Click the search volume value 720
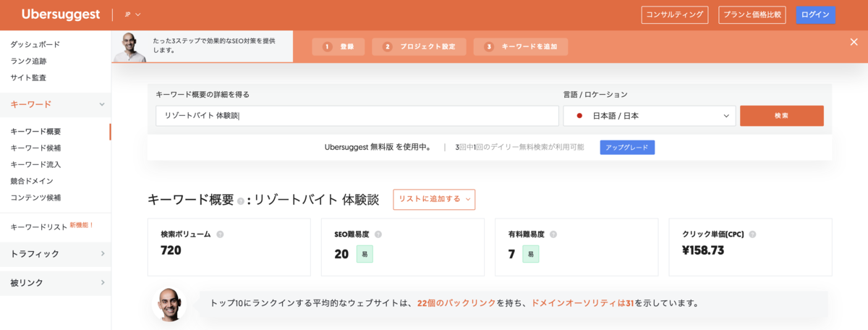Image resolution: width=868 pixels, height=330 pixels. [171, 251]
